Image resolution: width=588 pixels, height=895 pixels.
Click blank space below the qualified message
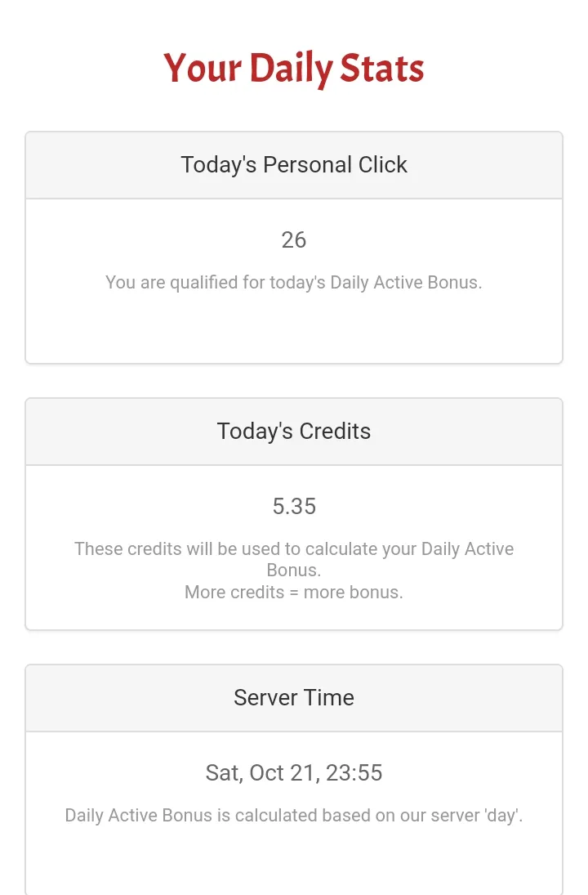(294, 331)
